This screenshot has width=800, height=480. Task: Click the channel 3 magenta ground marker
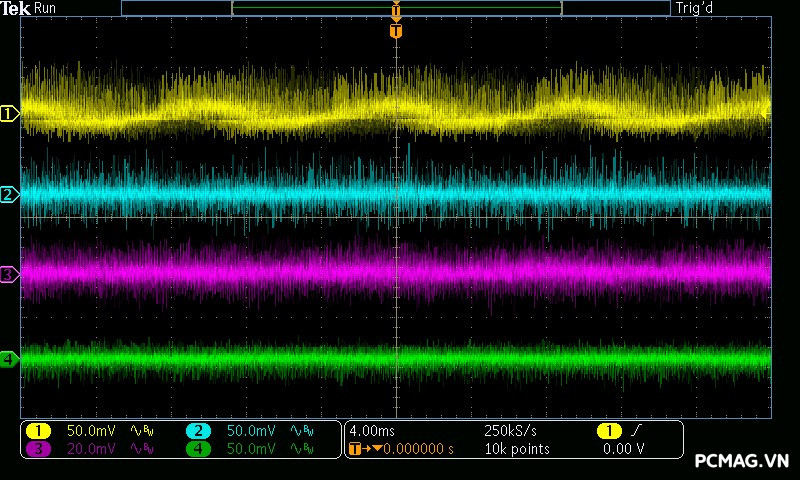(x=9, y=274)
